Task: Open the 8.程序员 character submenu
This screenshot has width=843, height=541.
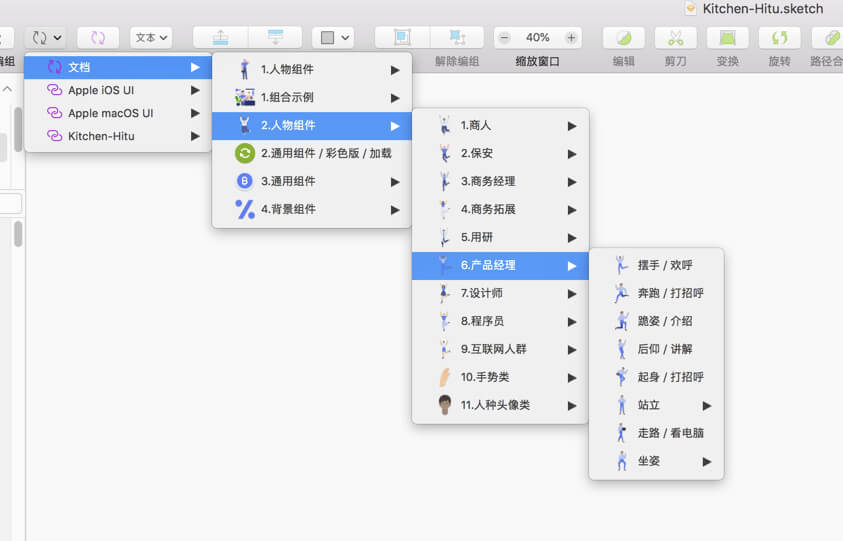Action: [x=501, y=321]
